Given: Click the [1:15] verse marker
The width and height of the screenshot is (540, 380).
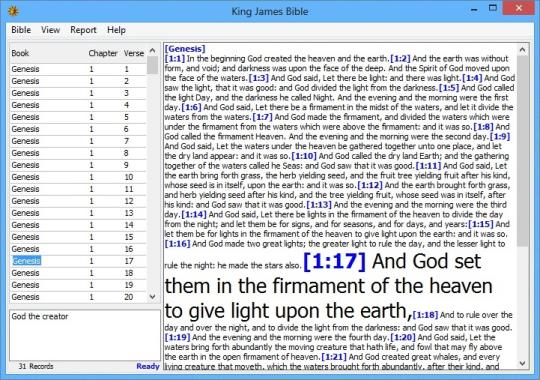Looking at the screenshot, I should (x=481, y=224).
